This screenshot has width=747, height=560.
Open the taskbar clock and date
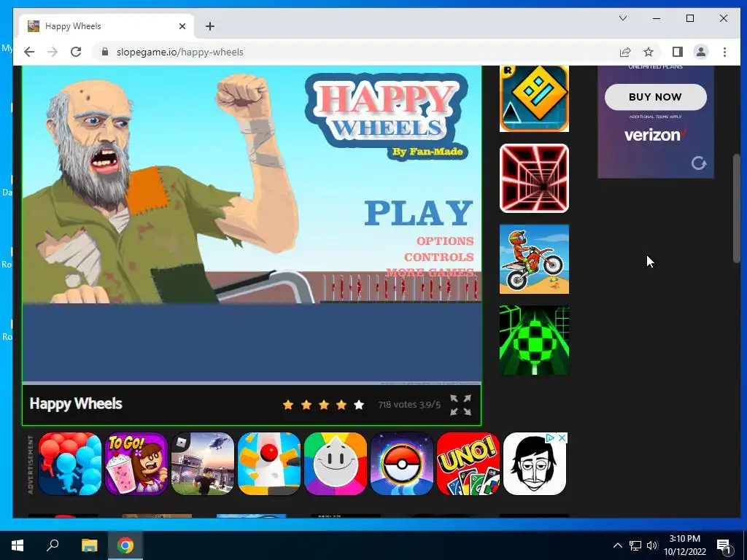684,545
